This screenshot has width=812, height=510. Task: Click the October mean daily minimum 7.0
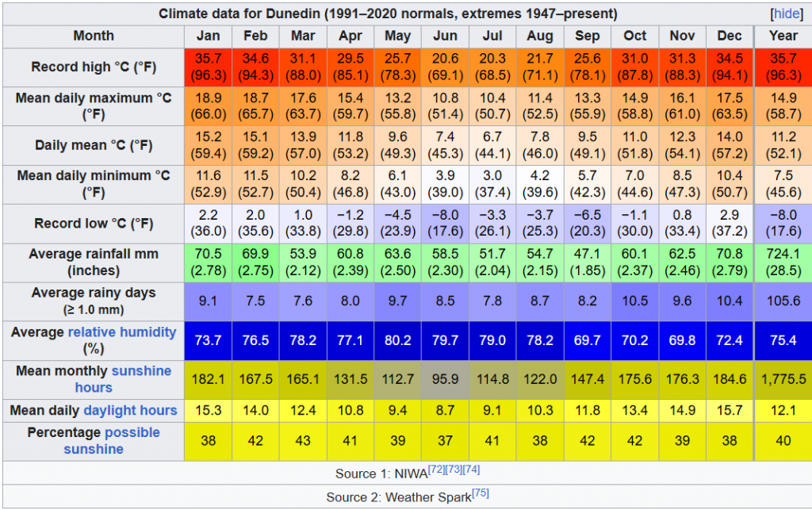pyautogui.click(x=635, y=184)
